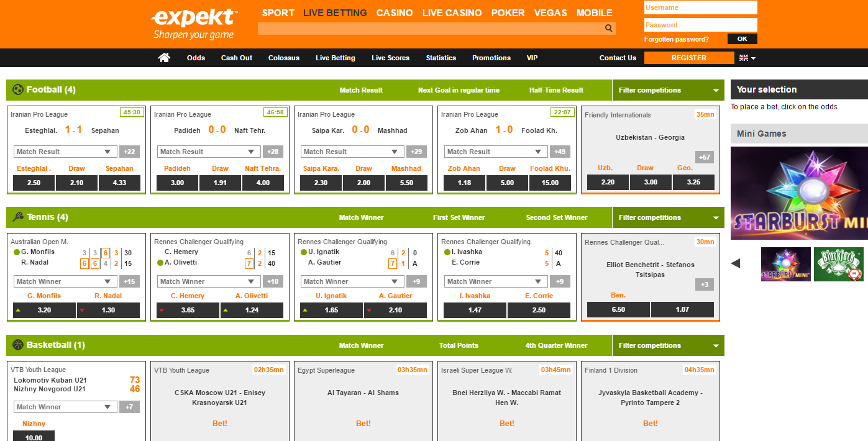This screenshot has height=441, width=868.
Task: Open the UK flag language selector
Action: tap(747, 58)
